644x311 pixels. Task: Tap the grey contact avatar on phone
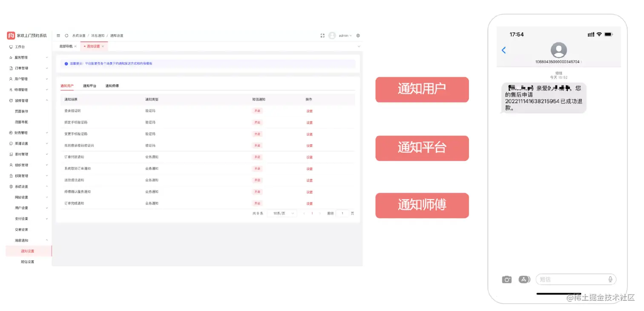(x=558, y=50)
